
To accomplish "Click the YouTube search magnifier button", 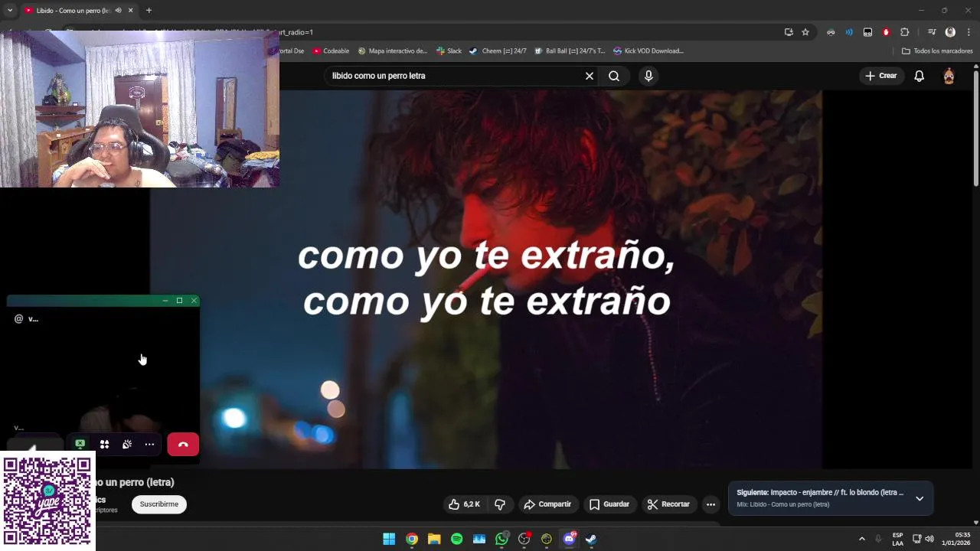I will 614,76.
